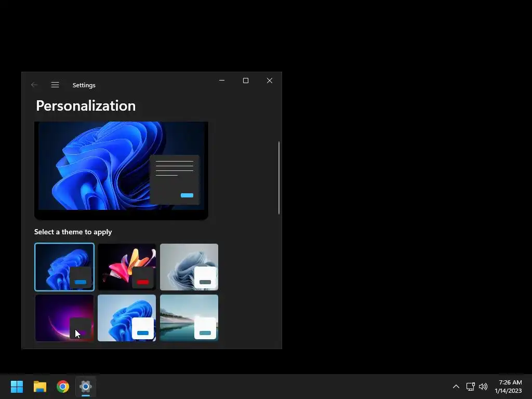The image size is (532, 399).
Task: Click the Settings window vertical scrollbar
Action: point(279,178)
